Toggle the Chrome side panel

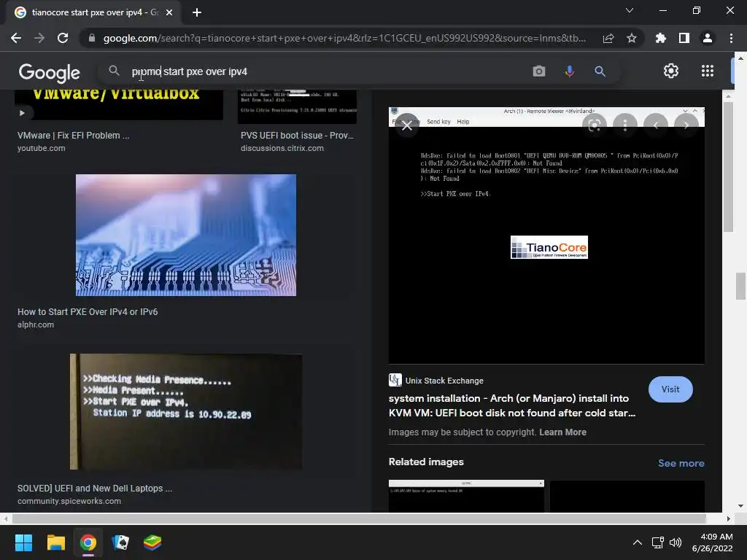coord(684,38)
